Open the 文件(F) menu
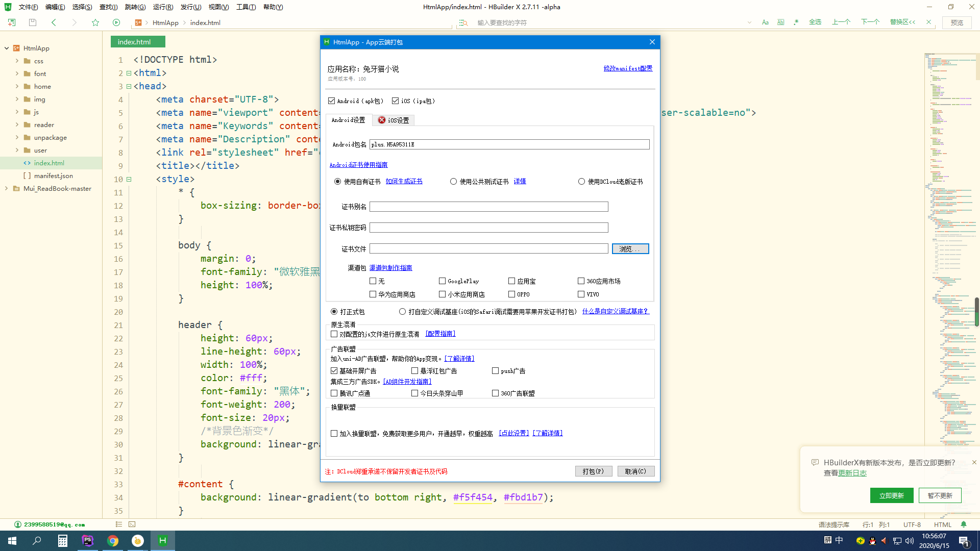This screenshot has height=551, width=980. 28,7
